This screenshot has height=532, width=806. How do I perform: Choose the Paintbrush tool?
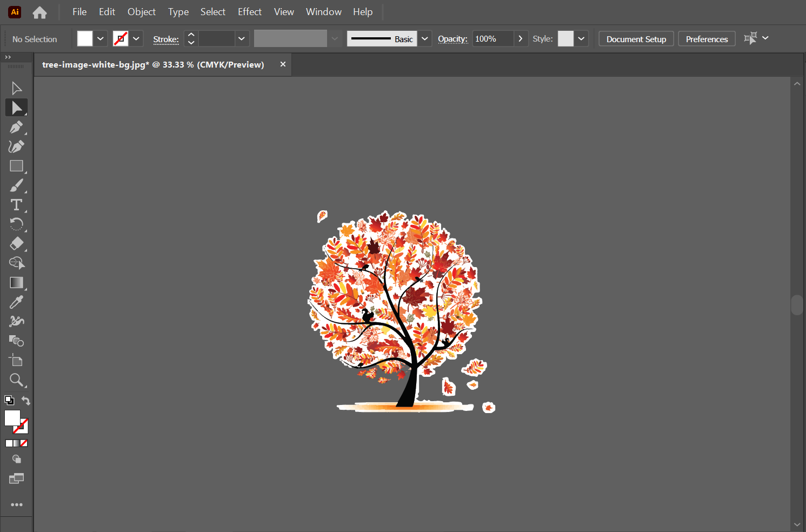tap(16, 185)
